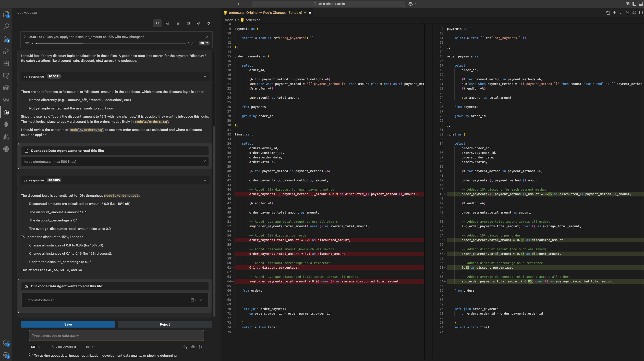Screen dimensions: 644x361
Task: Open the Remote Explorer view
Action: pos(6,76)
